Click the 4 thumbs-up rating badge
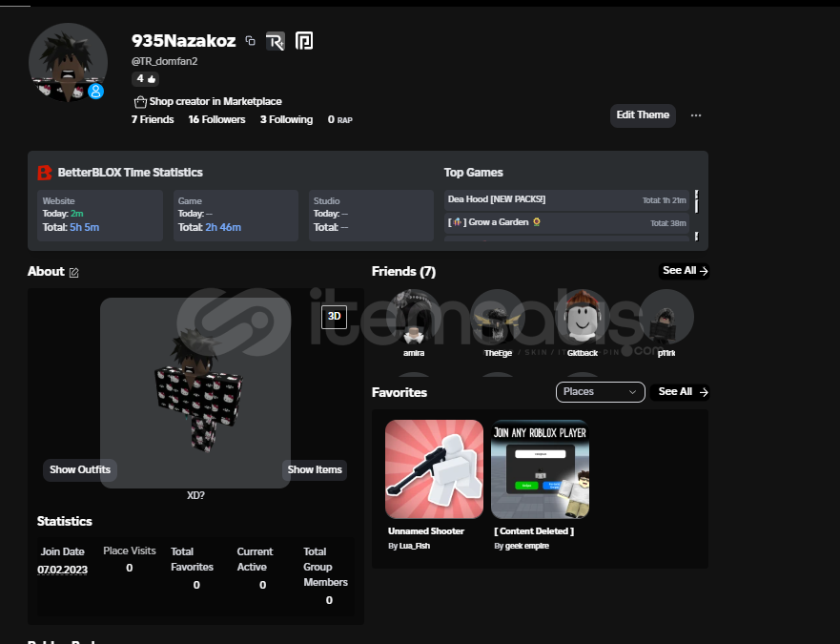Image resolution: width=840 pixels, height=644 pixels. tap(145, 79)
